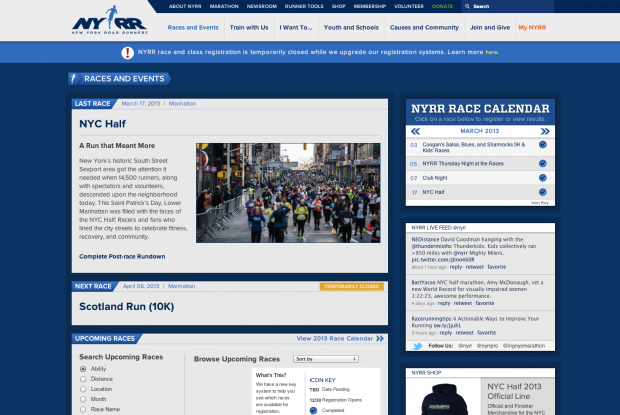This screenshot has height=415, width=620.
Task: Open the Marathon top menu
Action: tap(224, 6)
